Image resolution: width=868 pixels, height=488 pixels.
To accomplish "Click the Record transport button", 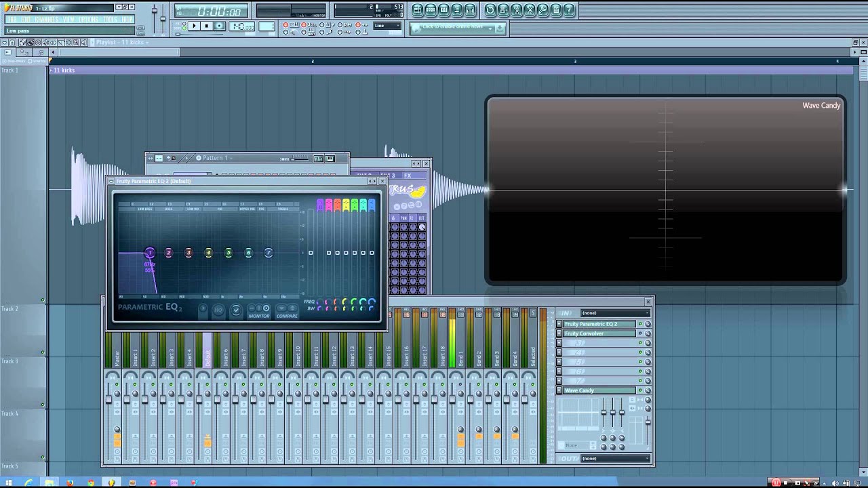I will pyautogui.click(x=219, y=26).
